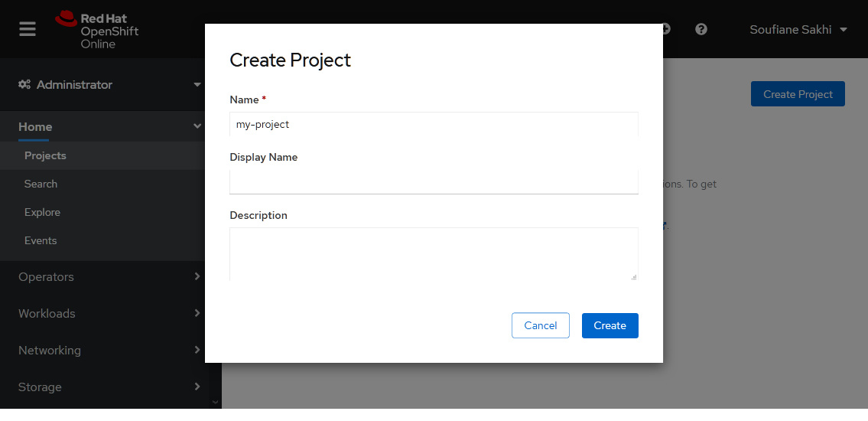Cancel the Create Project dialog
This screenshot has height=421, width=868.
[540, 325]
